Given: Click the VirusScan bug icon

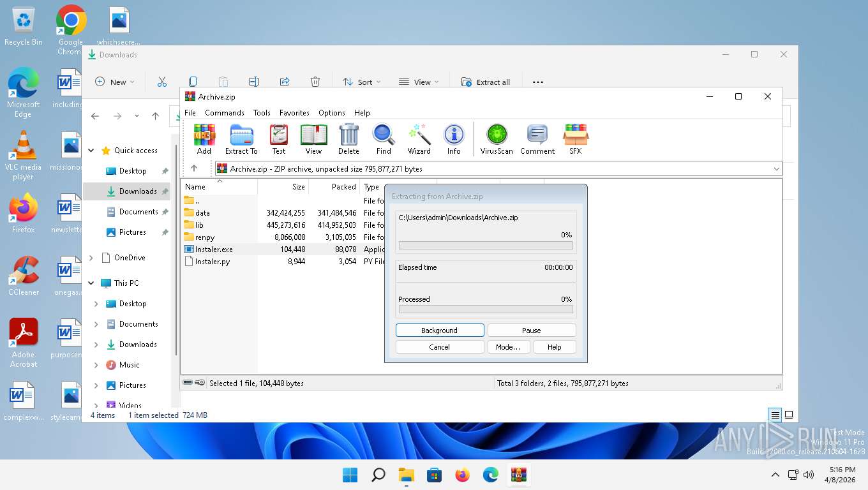Looking at the screenshot, I should (497, 139).
